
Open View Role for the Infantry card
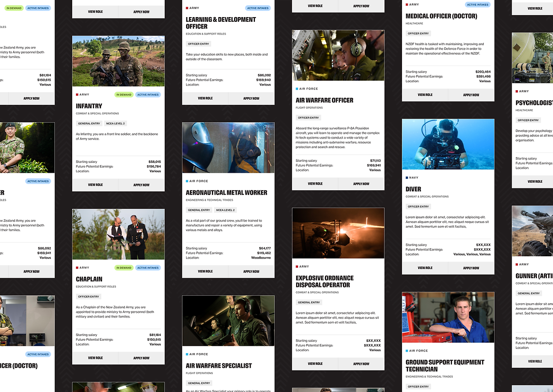95,185
